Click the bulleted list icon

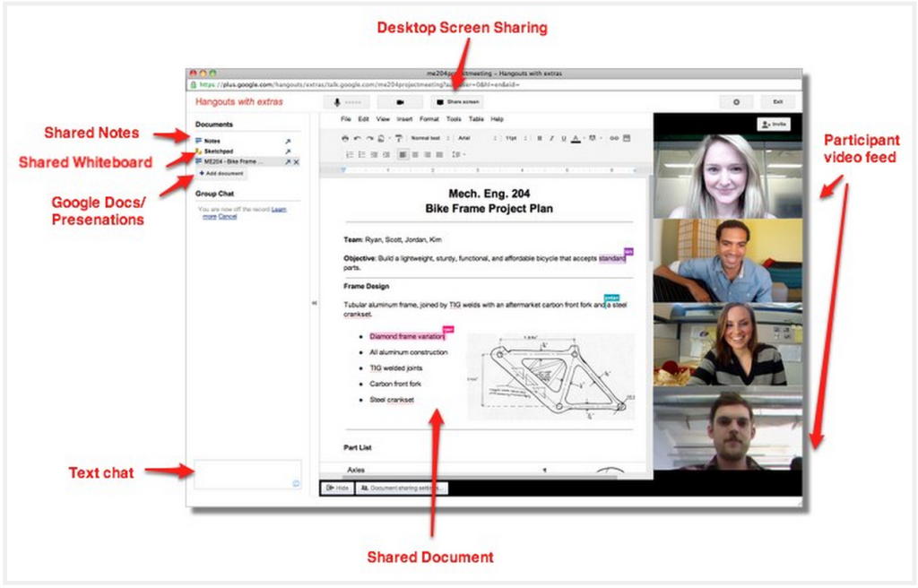362,154
